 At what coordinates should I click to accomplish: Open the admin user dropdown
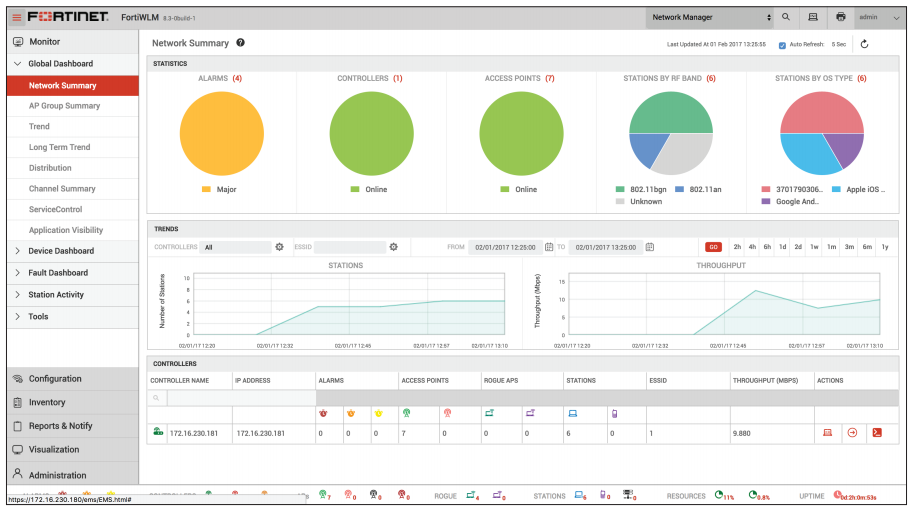pyautogui.click(x=880, y=17)
